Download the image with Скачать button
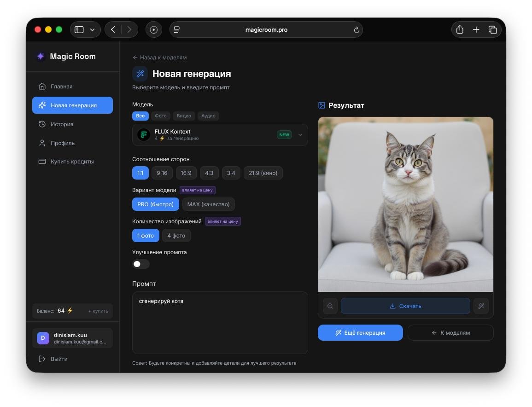 pyautogui.click(x=405, y=306)
